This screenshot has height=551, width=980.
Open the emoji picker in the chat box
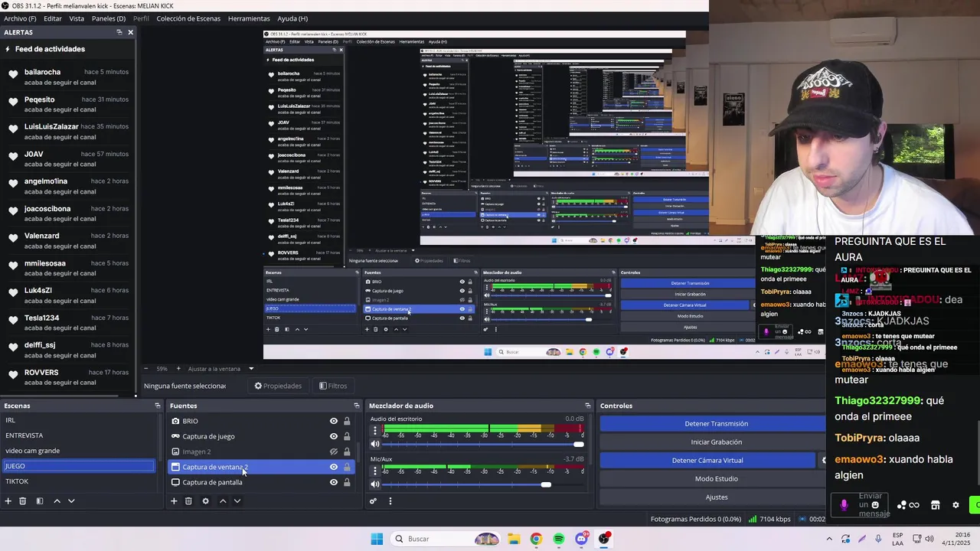(x=875, y=505)
